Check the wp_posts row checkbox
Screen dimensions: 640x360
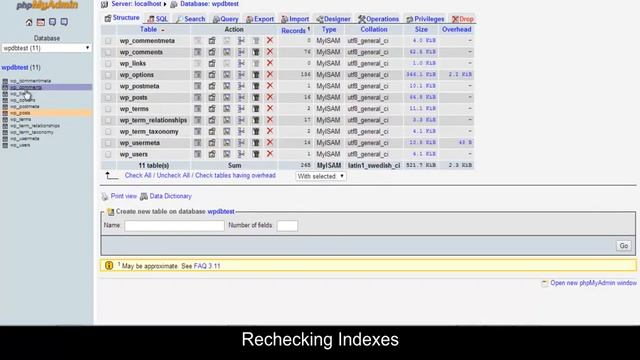(x=108, y=98)
